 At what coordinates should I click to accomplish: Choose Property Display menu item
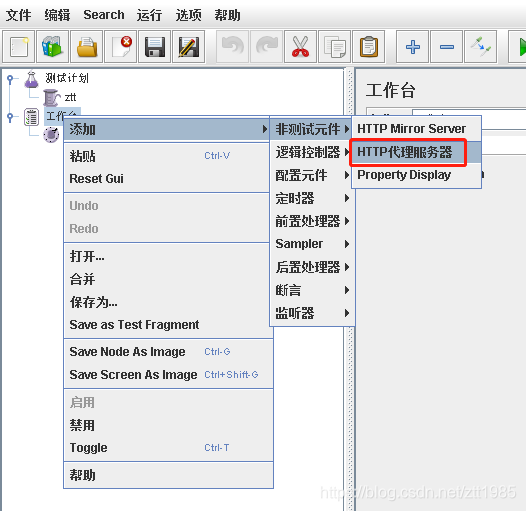click(416, 175)
